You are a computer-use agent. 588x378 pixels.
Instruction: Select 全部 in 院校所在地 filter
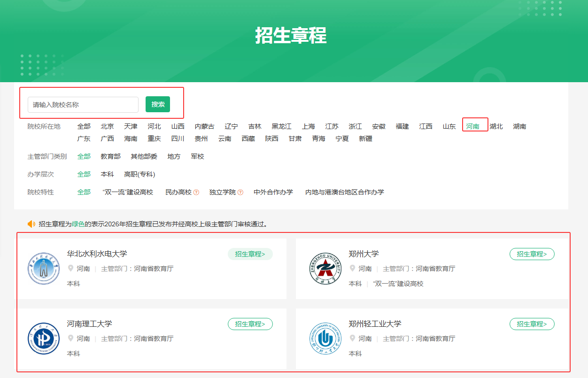[x=84, y=126]
